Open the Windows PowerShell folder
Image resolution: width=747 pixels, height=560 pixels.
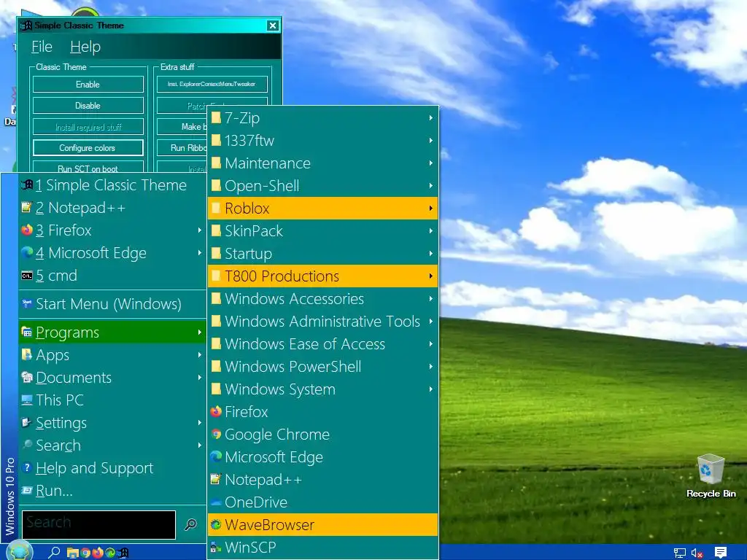(323, 367)
